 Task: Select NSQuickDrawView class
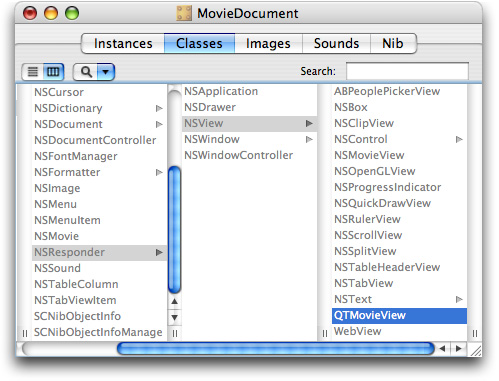[383, 203]
